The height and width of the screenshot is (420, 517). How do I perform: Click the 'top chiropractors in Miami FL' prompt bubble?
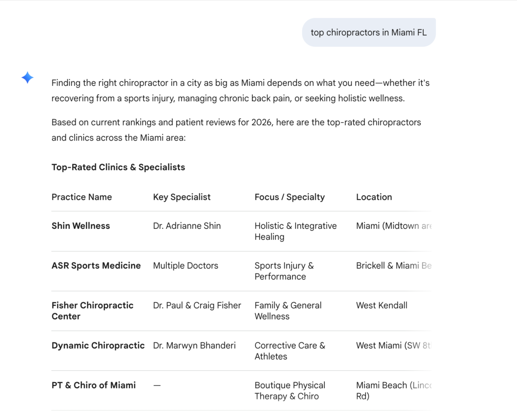click(368, 33)
